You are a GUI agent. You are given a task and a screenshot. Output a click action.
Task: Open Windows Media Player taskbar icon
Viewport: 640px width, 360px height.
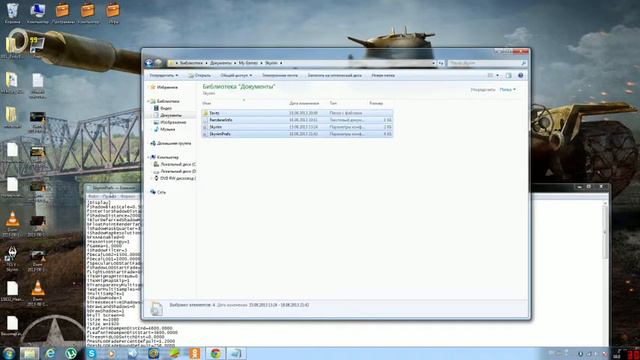[112, 353]
